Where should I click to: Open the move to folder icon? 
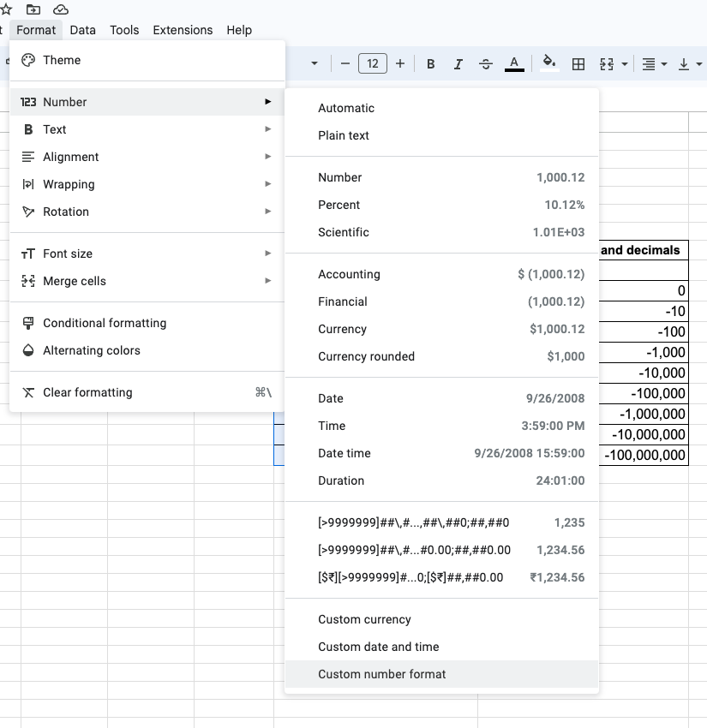tap(33, 9)
